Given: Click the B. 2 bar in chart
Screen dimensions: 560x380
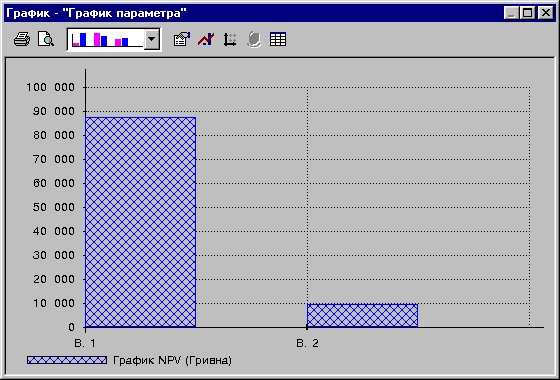Looking at the screenshot, I should (x=362, y=315).
